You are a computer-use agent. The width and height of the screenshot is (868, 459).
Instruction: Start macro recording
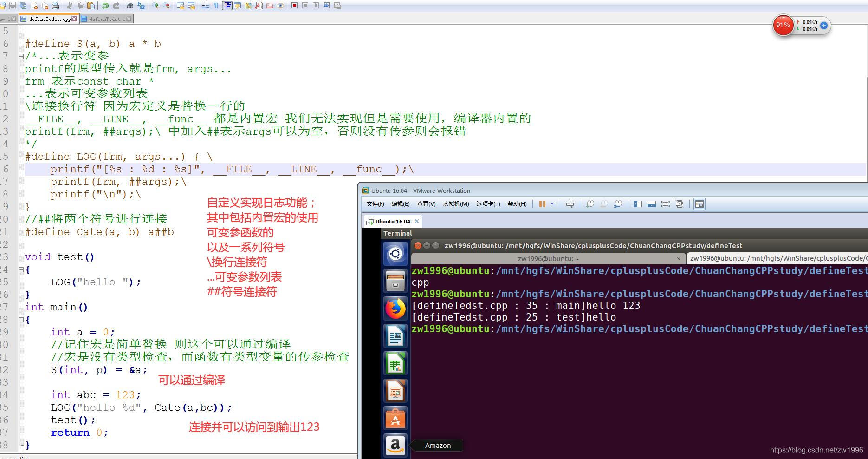click(x=294, y=6)
